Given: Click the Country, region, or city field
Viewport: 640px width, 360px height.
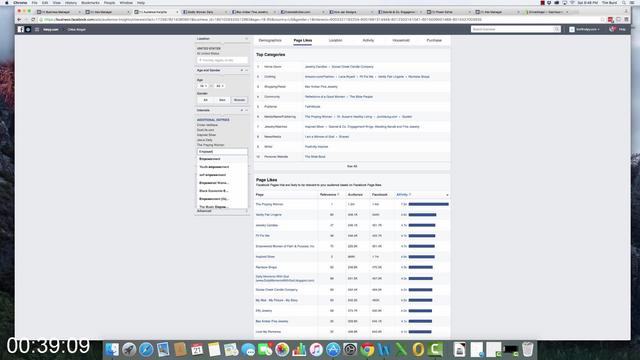Looking at the screenshot, I should pos(222,60).
